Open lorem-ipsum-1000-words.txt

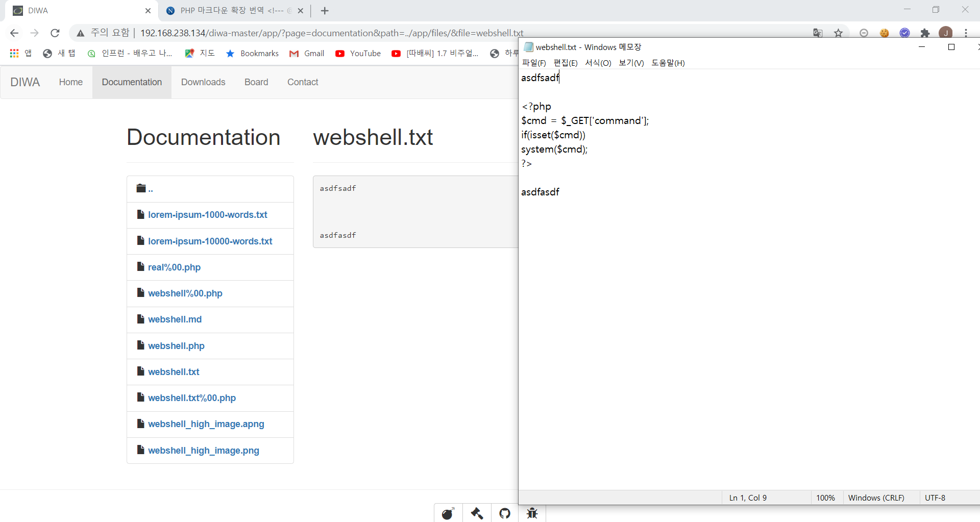pyautogui.click(x=208, y=215)
